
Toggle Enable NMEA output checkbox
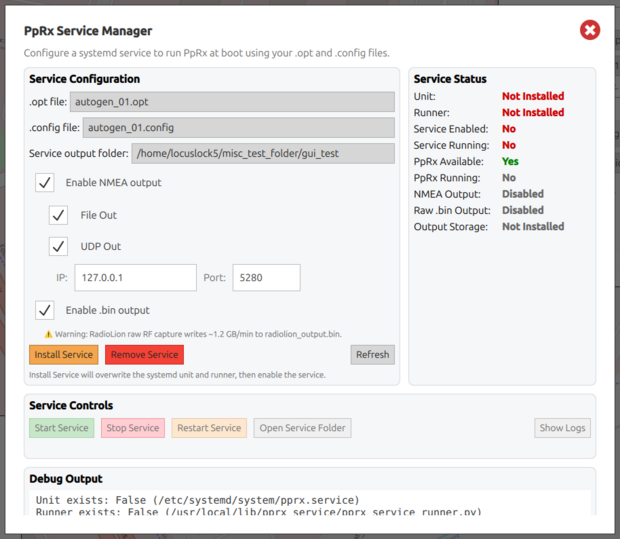click(45, 183)
